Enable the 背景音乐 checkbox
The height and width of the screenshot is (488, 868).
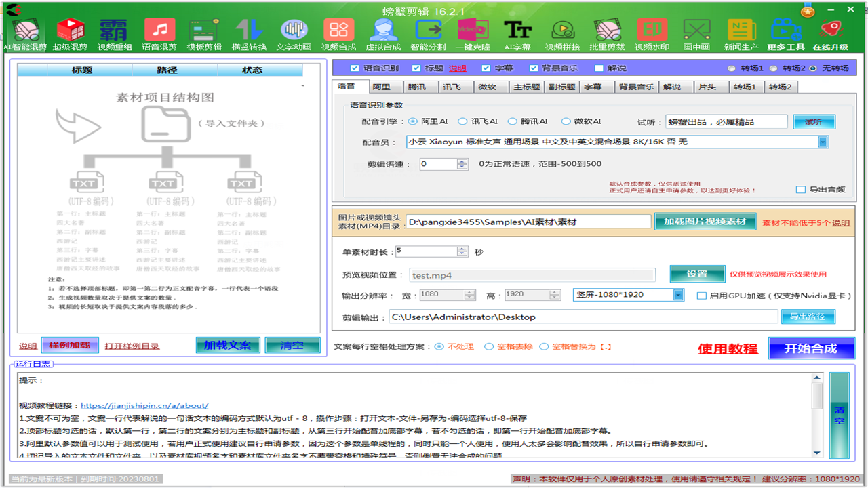coord(535,67)
